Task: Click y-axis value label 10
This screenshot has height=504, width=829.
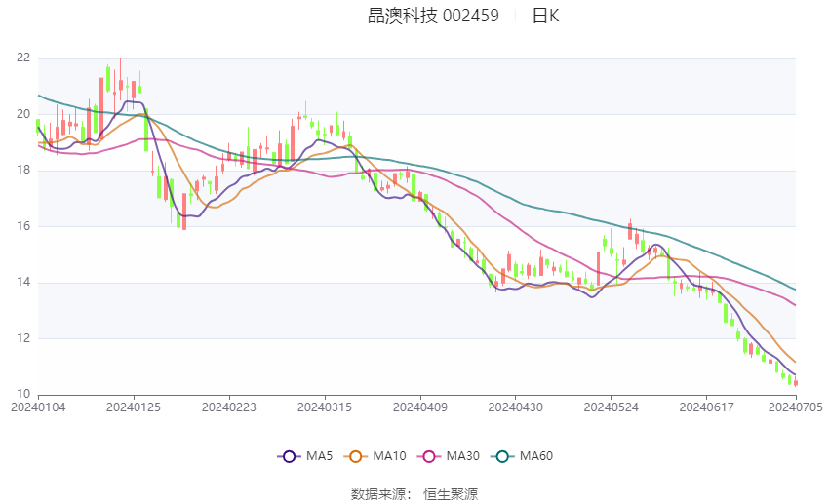Action: 23,394
